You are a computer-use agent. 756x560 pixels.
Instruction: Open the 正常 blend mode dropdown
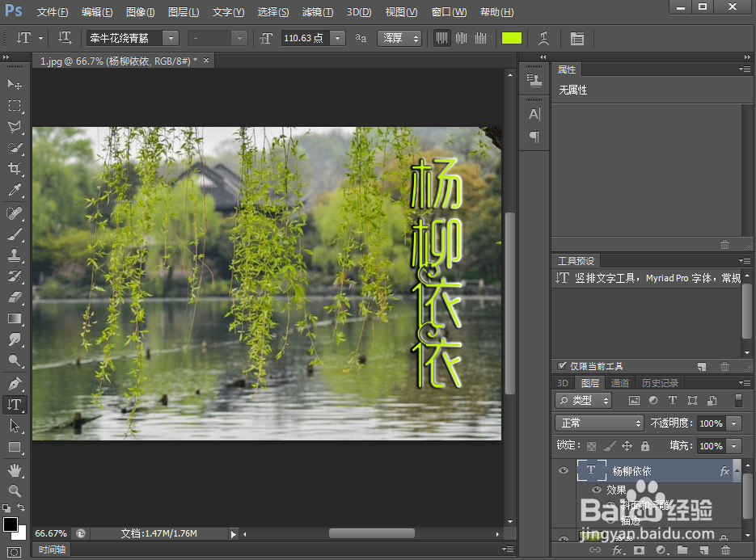598,423
